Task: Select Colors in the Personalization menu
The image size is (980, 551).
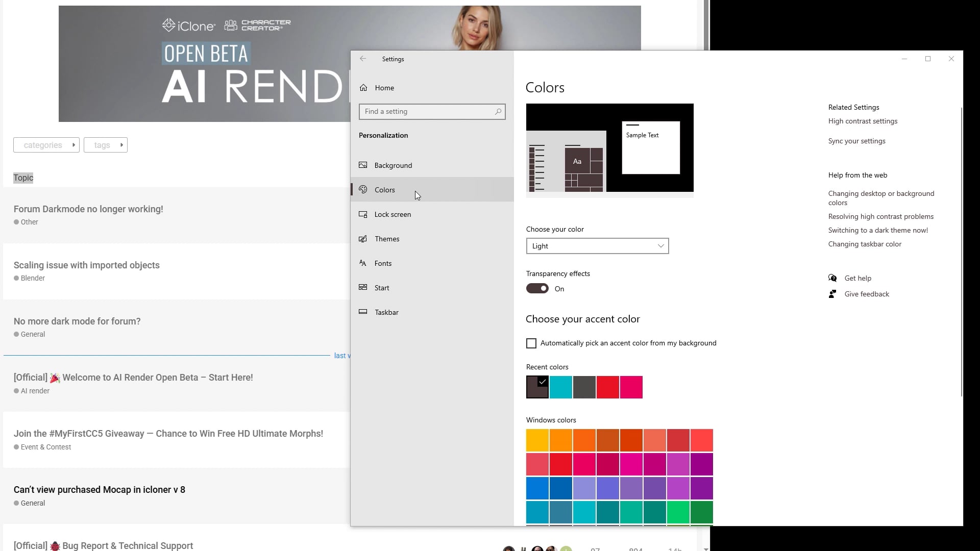Action: point(385,190)
